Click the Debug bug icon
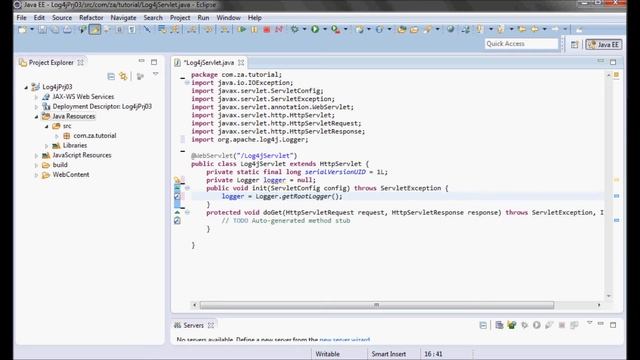The width and height of the screenshot is (640, 360). (295, 29)
